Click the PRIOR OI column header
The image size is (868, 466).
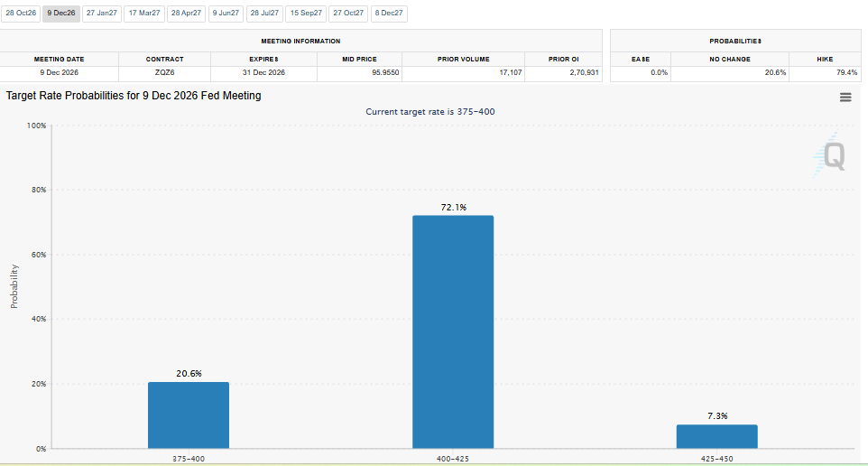pos(564,60)
